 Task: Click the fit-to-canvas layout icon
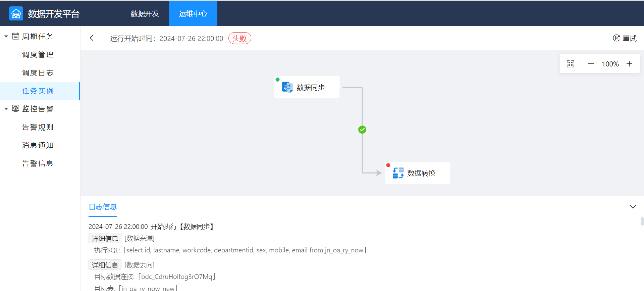pos(570,64)
